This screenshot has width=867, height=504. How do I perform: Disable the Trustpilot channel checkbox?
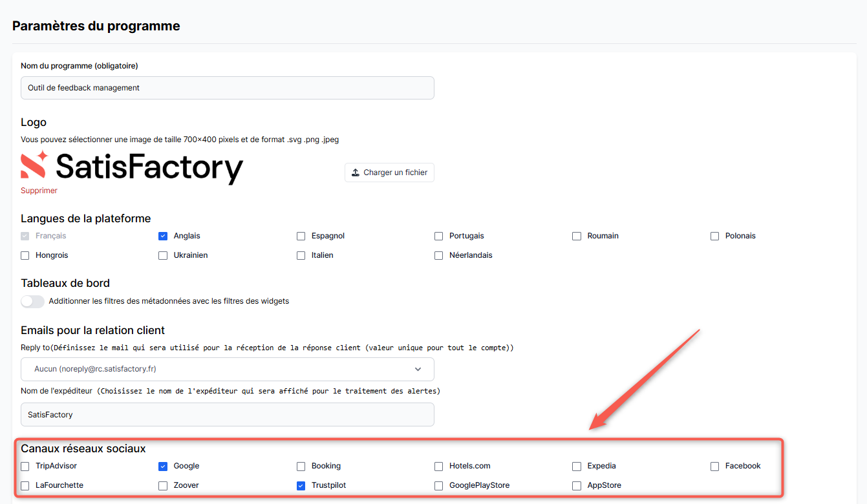tap(301, 486)
